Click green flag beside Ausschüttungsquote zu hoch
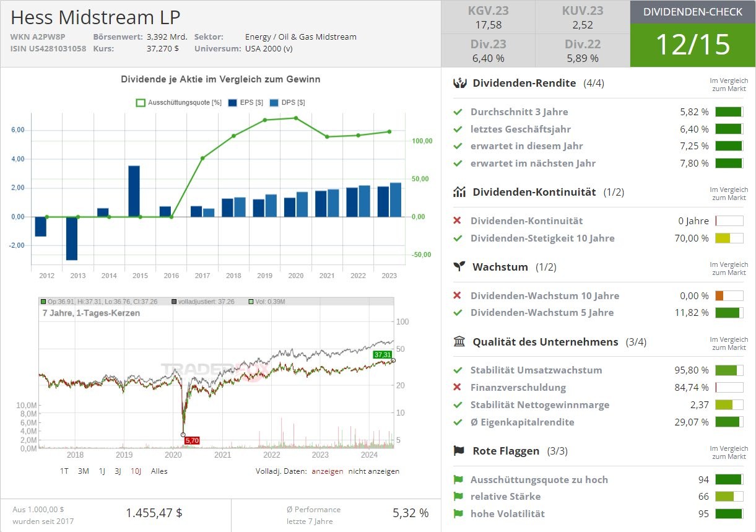This screenshot has height=532, width=756. (x=458, y=480)
